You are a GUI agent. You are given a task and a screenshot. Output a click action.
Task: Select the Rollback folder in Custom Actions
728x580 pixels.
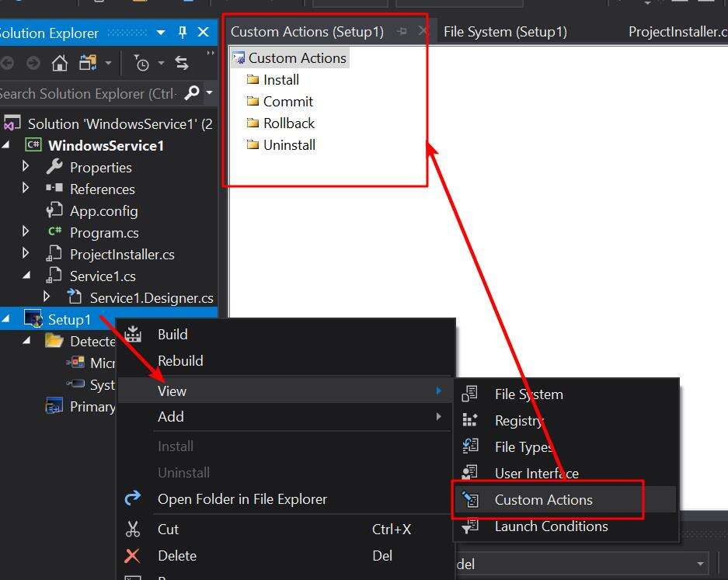click(x=288, y=123)
